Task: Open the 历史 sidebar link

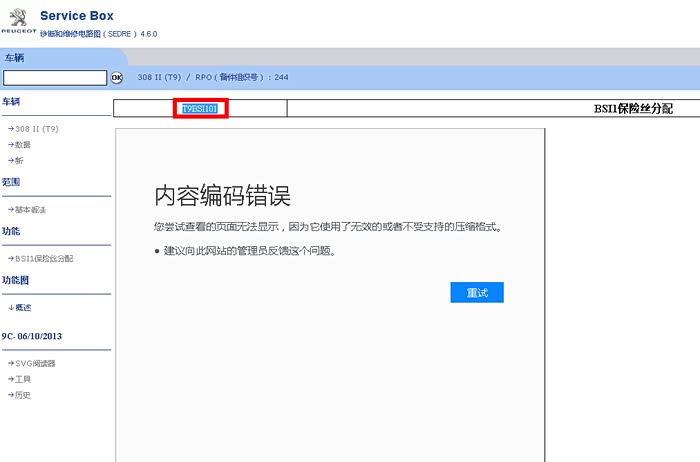Action: [x=25, y=395]
